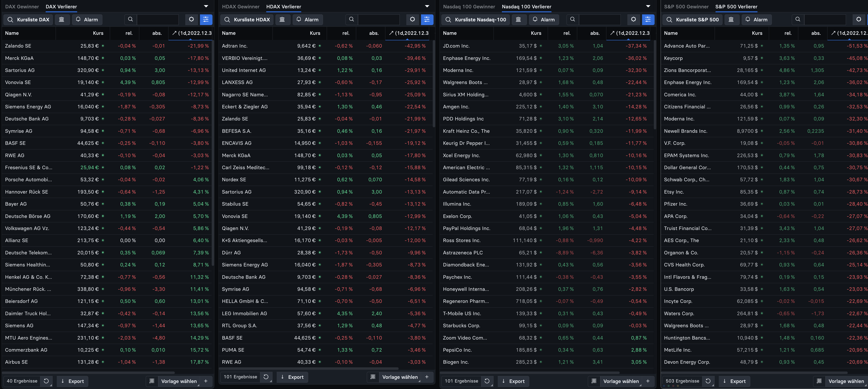Click Export button in the Nasdaq panel

coord(513,381)
